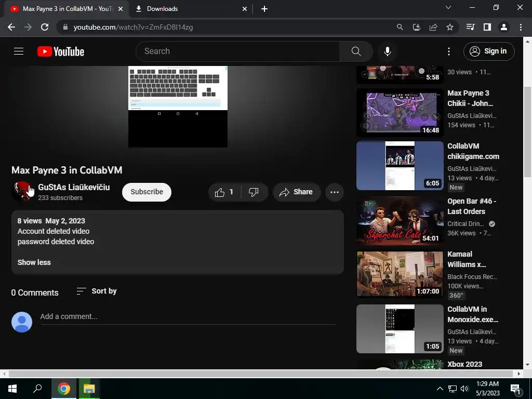Screen dimensions: 532x399
Task: Open the 5:58 video thumbnail at top
Action: click(x=400, y=74)
